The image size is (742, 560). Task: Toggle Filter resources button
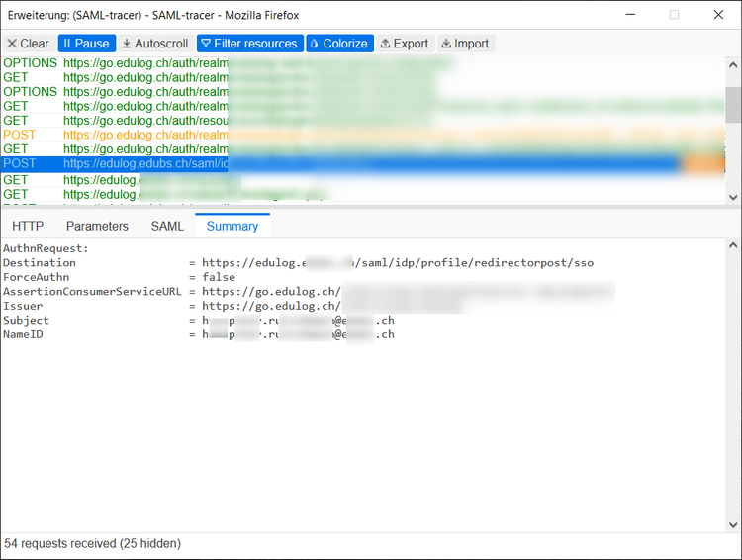[250, 44]
